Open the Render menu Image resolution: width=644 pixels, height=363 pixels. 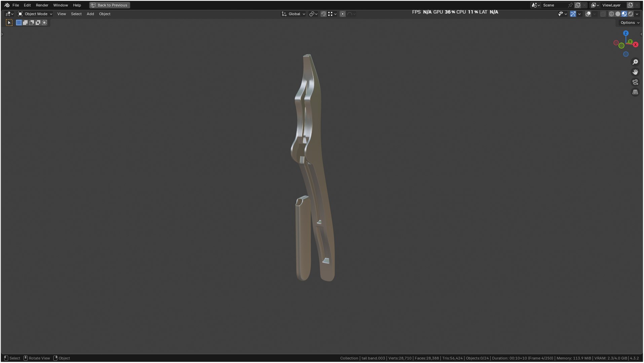tap(42, 5)
